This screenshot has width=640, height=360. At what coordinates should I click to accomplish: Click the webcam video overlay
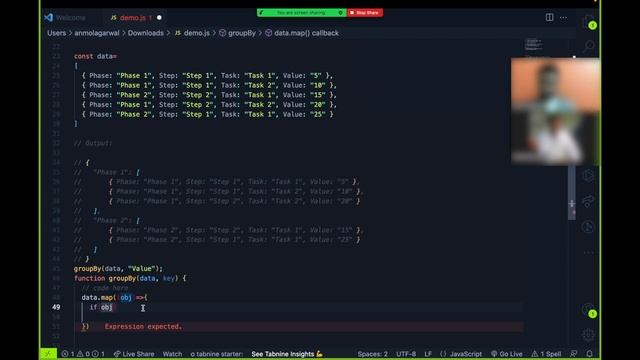pos(555,111)
